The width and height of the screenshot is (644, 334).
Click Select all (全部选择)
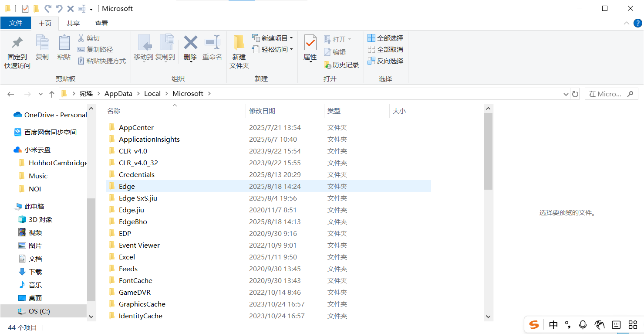click(x=385, y=38)
